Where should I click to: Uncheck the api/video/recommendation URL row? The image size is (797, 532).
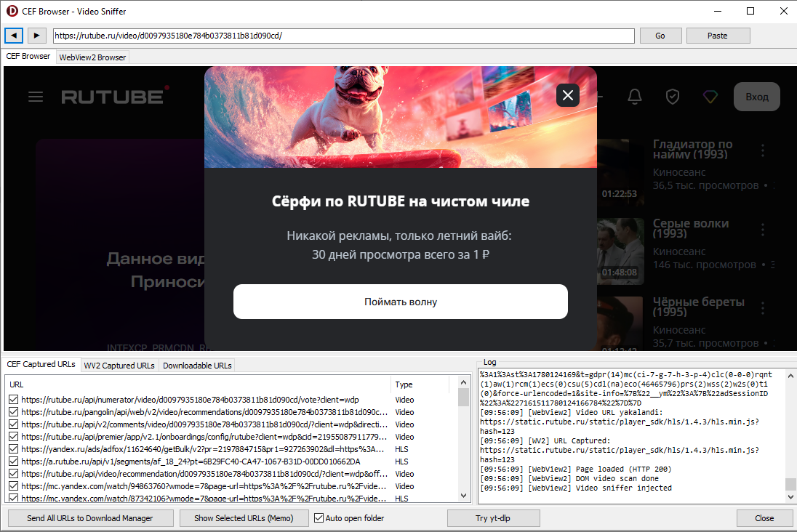tap(14, 474)
